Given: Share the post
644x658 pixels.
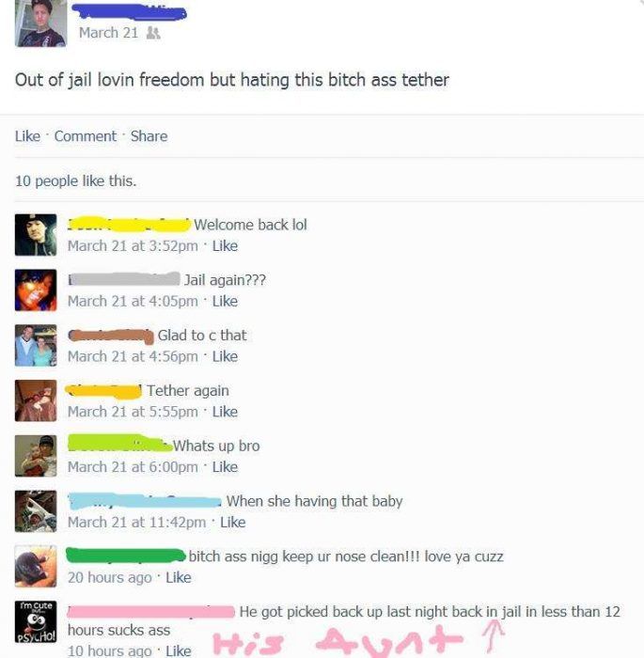Looking at the screenshot, I should (x=149, y=136).
